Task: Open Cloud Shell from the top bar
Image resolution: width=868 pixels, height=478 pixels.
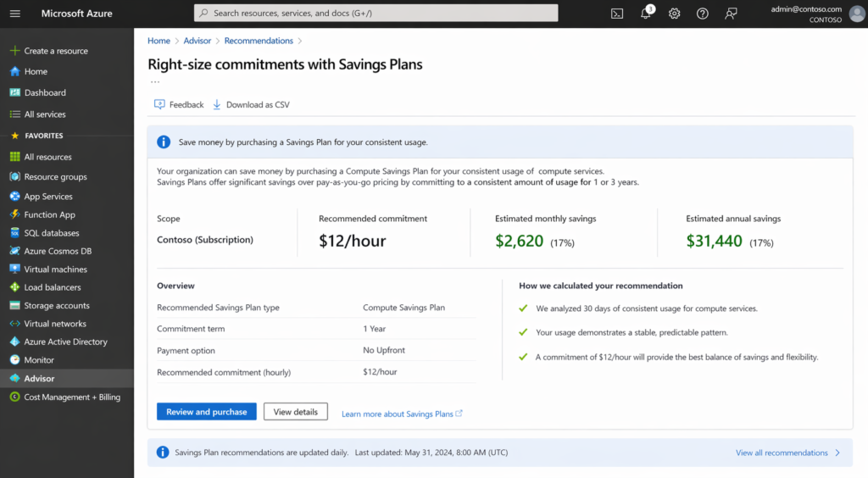Action: (617, 14)
